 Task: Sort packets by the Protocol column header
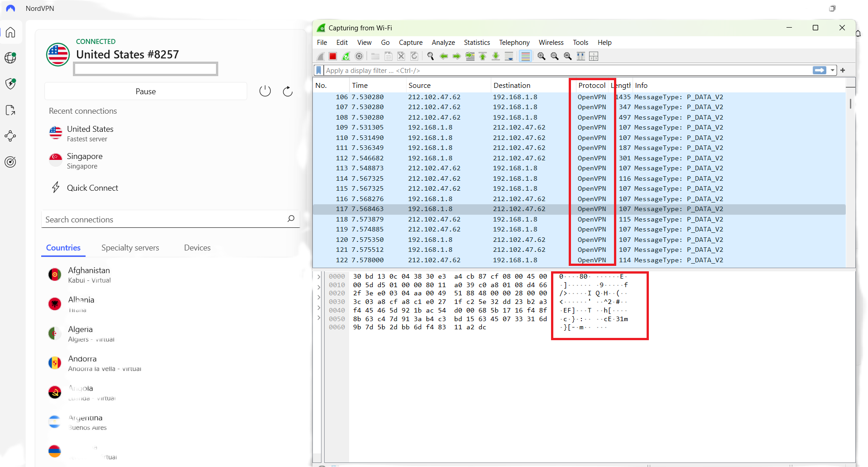(x=591, y=85)
